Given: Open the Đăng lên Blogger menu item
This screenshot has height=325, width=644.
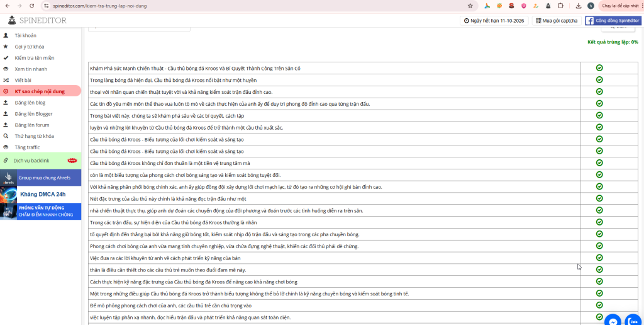Looking at the screenshot, I should 34,114.
